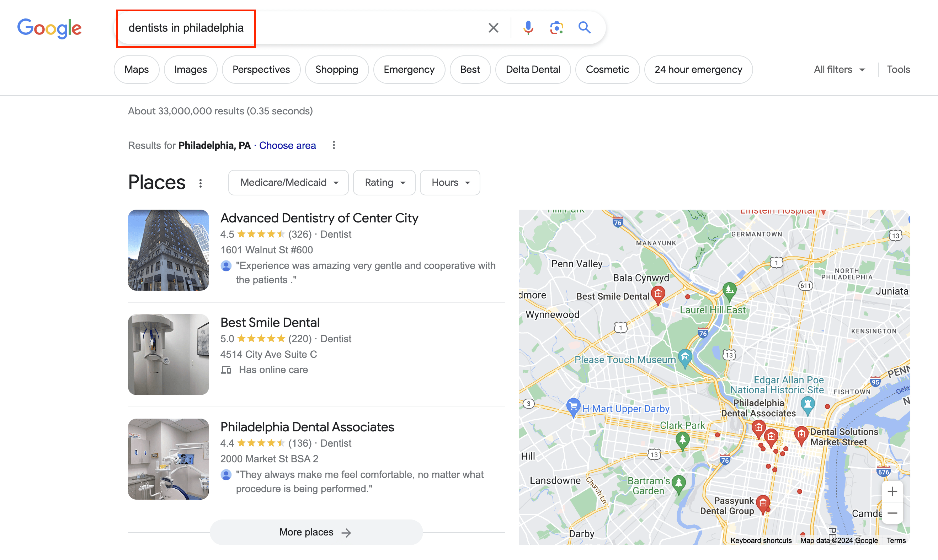The width and height of the screenshot is (938, 560).
Task: Click Has online care text
Action: [x=273, y=370]
